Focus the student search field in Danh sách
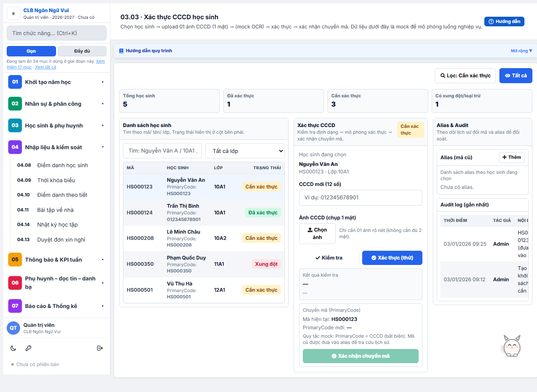Screen dimensions: 537x392 pos(163,151)
